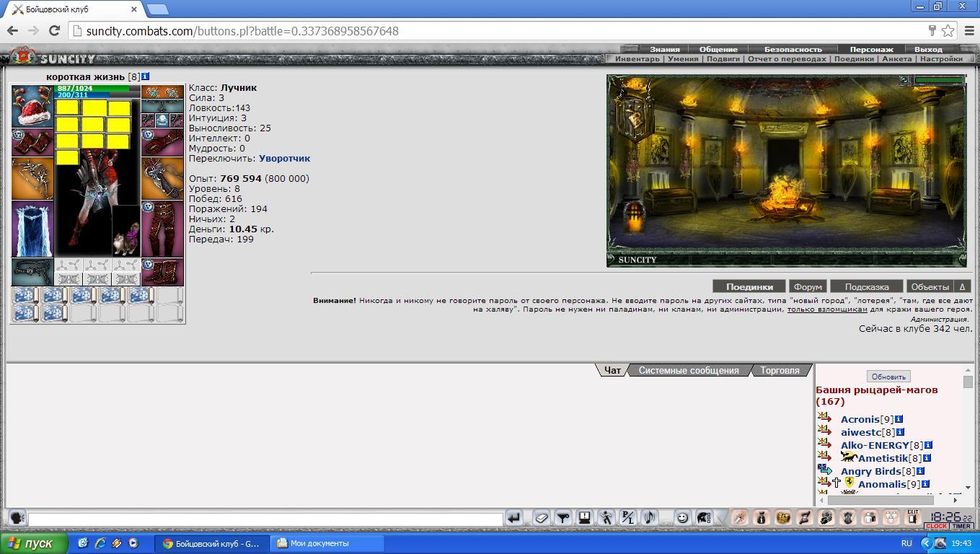Click the Δ button next to Объекты
Screen dimensions: 980x554
963,286
